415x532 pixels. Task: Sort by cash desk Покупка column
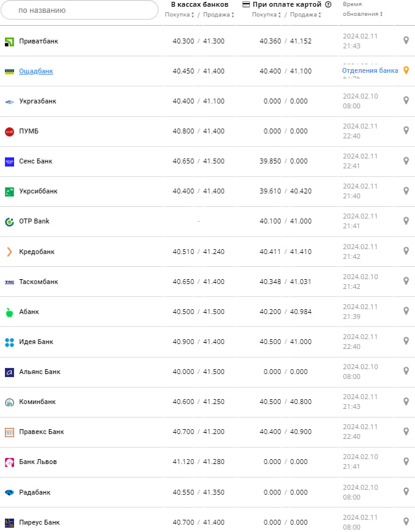pyautogui.click(x=179, y=15)
